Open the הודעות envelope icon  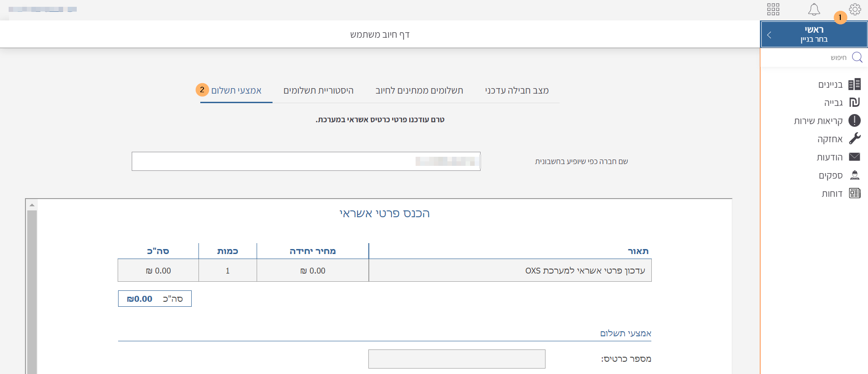point(854,157)
